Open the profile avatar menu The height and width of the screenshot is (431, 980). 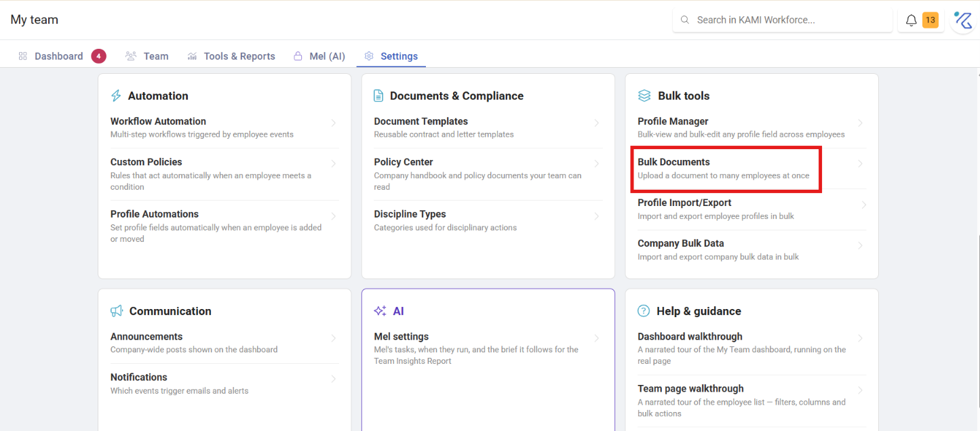pos(963,20)
